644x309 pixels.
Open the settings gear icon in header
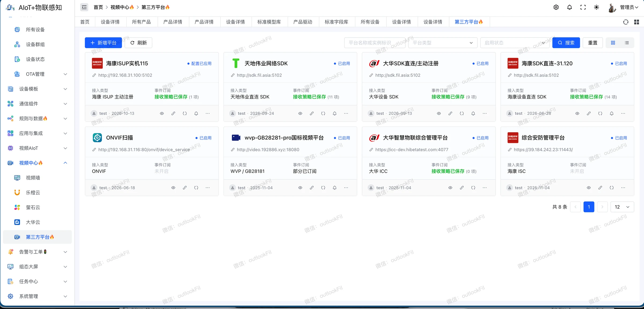pos(556,7)
